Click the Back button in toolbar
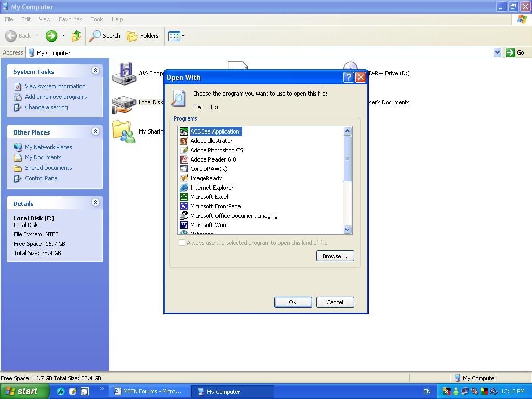This screenshot has height=399, width=532. pos(18,36)
